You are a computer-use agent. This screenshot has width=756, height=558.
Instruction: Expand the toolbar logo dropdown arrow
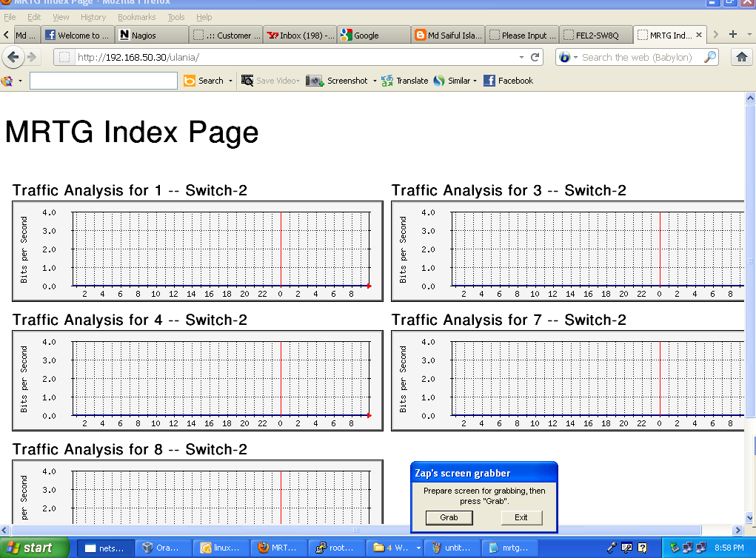[x=20, y=81]
